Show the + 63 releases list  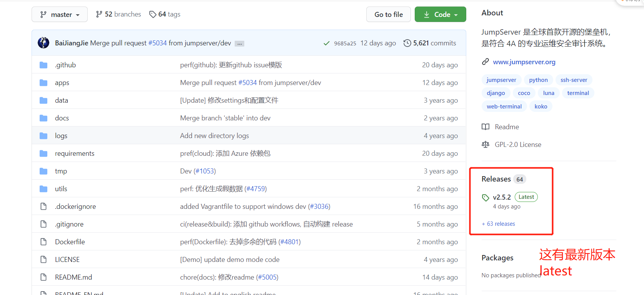(498, 224)
